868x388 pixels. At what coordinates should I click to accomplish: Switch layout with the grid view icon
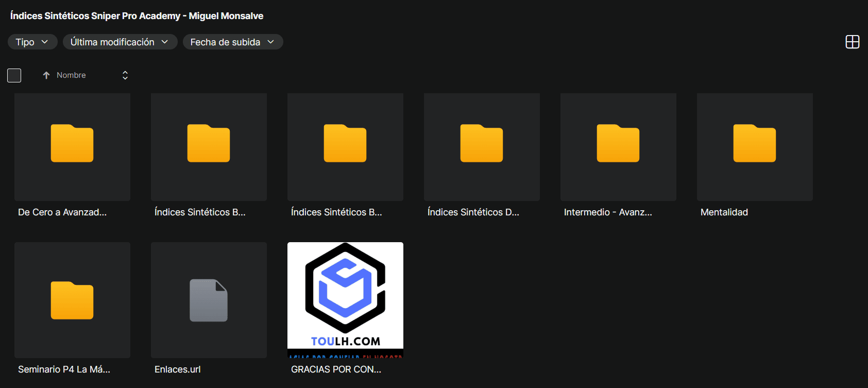pos(853,42)
